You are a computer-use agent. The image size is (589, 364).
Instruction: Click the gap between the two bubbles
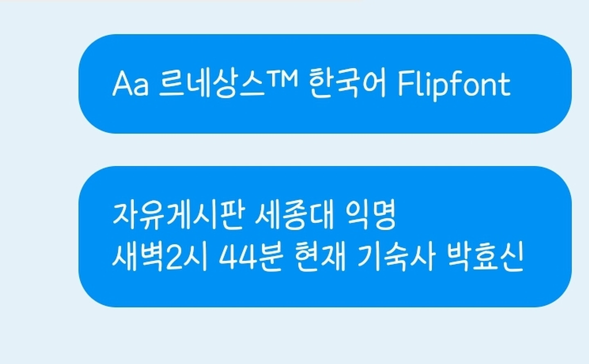tap(325, 150)
